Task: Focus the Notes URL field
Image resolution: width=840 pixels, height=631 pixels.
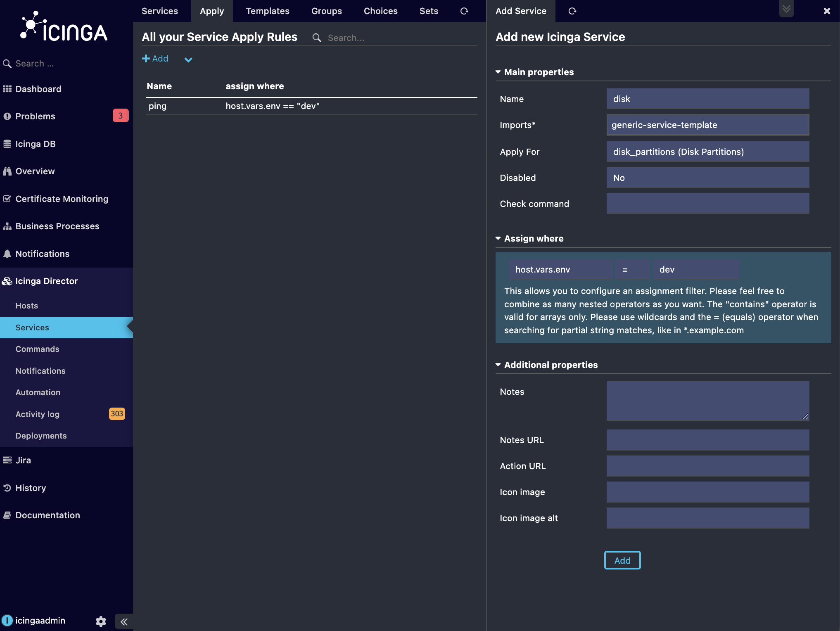Action: click(x=708, y=440)
